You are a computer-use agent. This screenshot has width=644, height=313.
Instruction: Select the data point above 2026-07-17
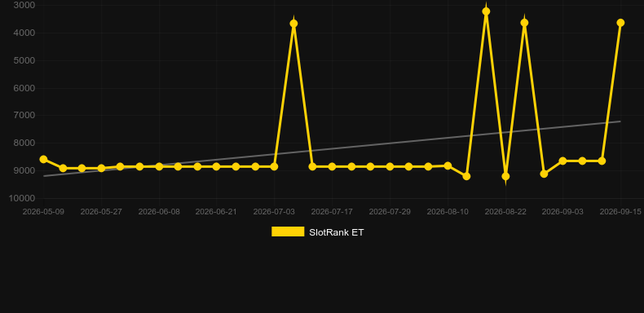click(x=332, y=167)
